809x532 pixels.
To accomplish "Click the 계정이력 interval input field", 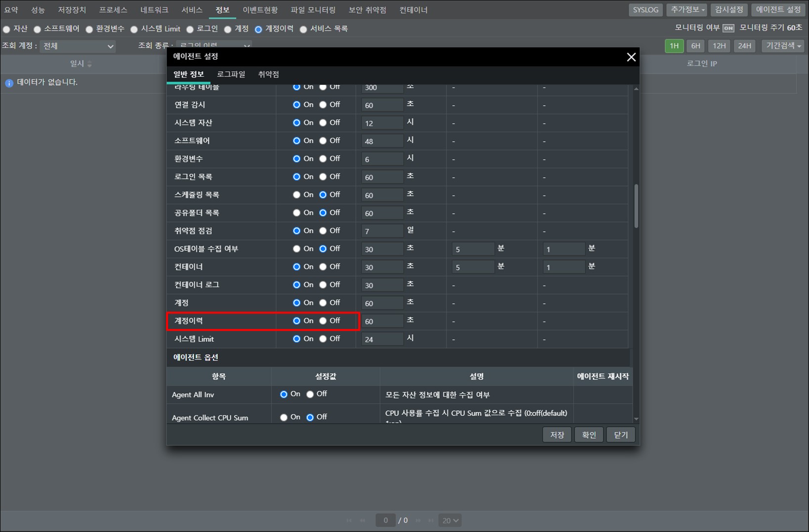I will pos(382,322).
